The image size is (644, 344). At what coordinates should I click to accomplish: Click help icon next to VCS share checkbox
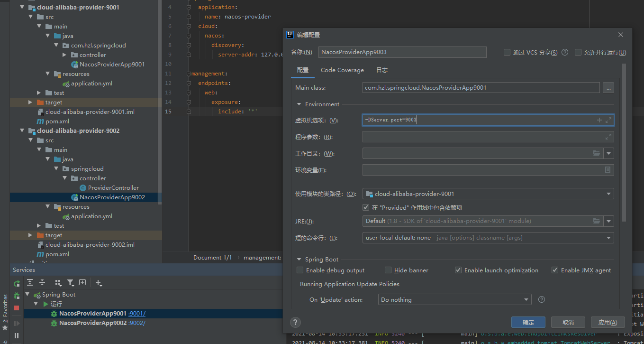(x=565, y=52)
